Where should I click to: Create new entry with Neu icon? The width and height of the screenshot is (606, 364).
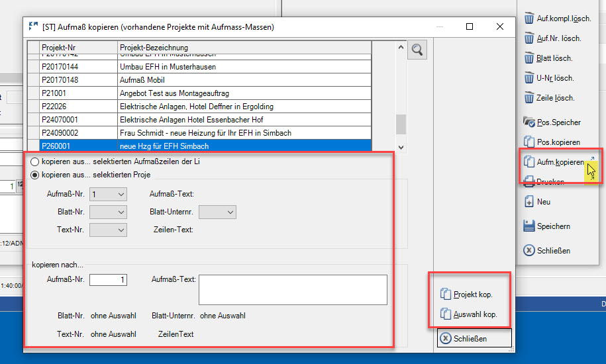[x=529, y=202]
